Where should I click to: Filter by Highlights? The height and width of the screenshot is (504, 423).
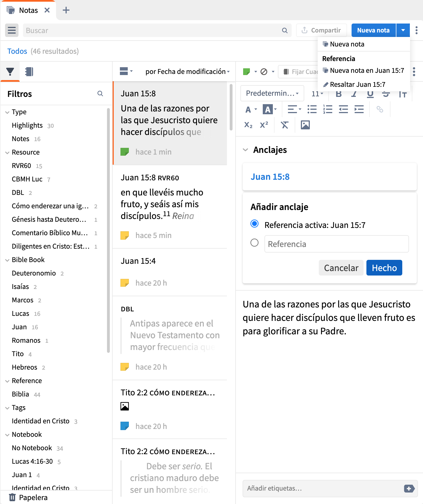(27, 125)
